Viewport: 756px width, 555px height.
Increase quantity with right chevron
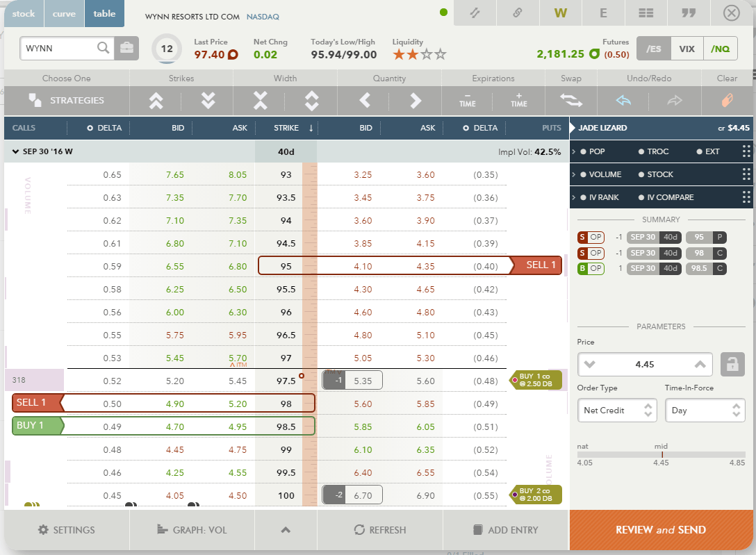click(415, 100)
